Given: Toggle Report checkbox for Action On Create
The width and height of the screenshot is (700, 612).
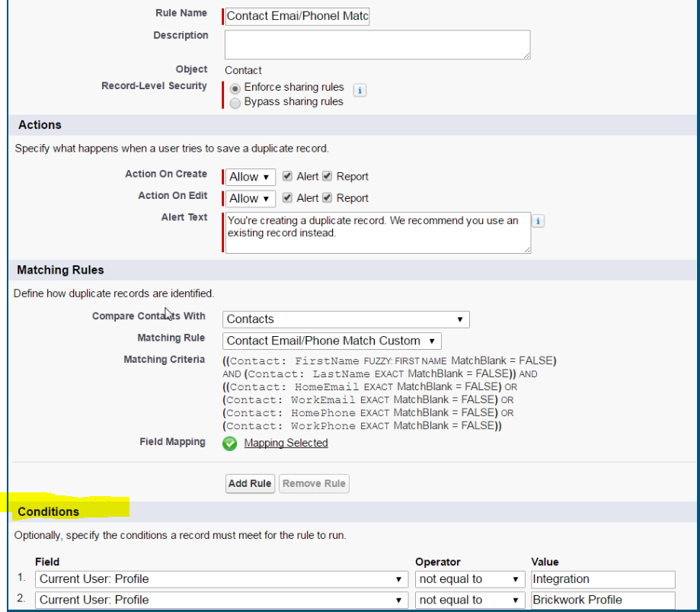Looking at the screenshot, I should tap(328, 176).
